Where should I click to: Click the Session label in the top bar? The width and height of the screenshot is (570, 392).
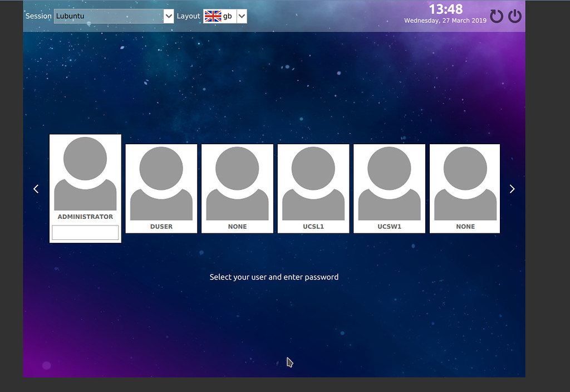[x=37, y=16]
